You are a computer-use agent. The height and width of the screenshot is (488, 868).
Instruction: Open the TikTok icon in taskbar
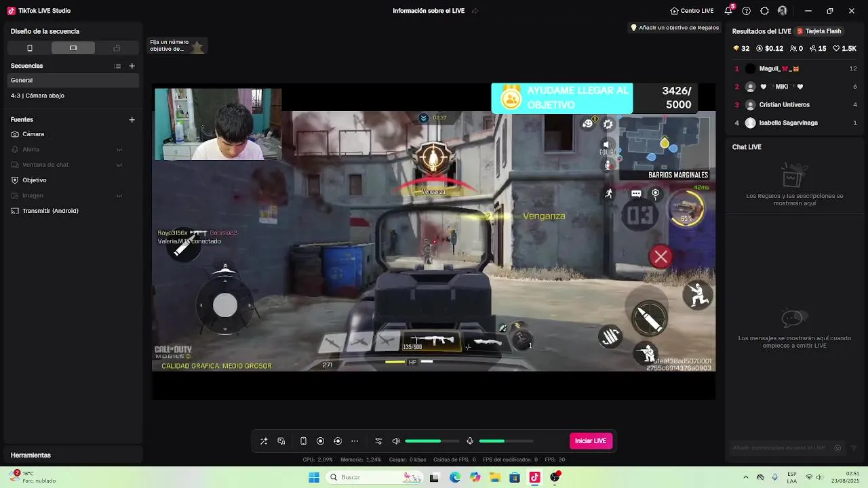click(534, 477)
